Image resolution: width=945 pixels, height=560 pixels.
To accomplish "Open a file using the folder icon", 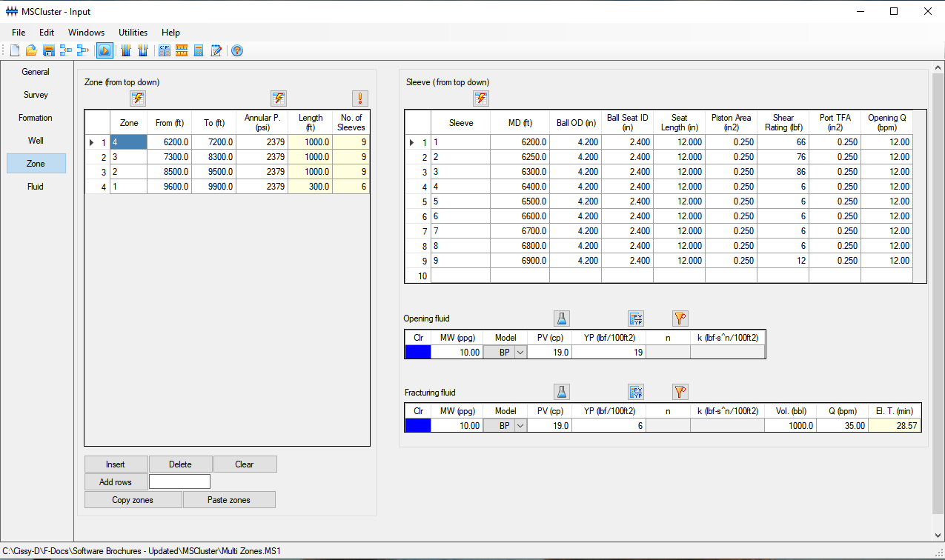I will tap(31, 50).
